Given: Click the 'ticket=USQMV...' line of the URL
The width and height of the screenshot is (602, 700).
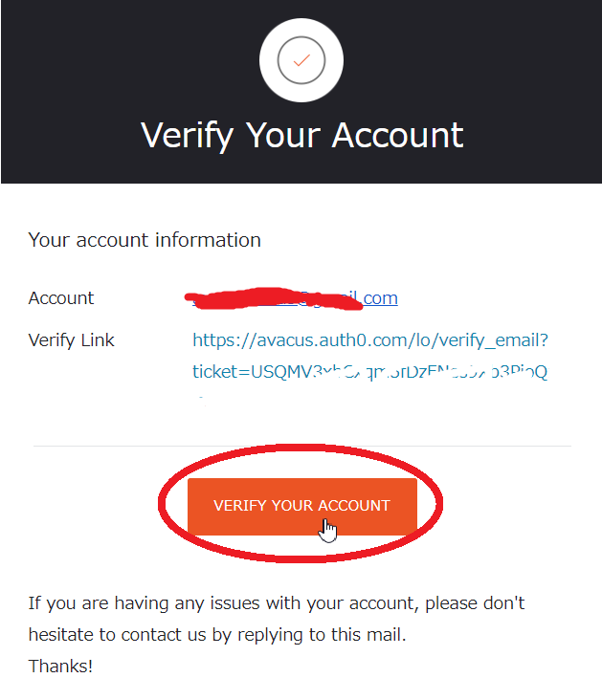Looking at the screenshot, I should click(x=369, y=372).
